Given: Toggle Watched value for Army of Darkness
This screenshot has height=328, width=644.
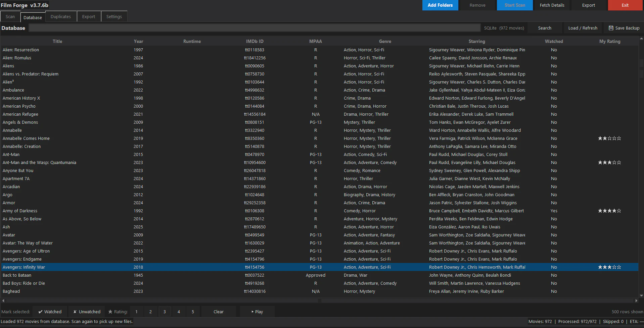Looking at the screenshot, I should click(554, 211).
